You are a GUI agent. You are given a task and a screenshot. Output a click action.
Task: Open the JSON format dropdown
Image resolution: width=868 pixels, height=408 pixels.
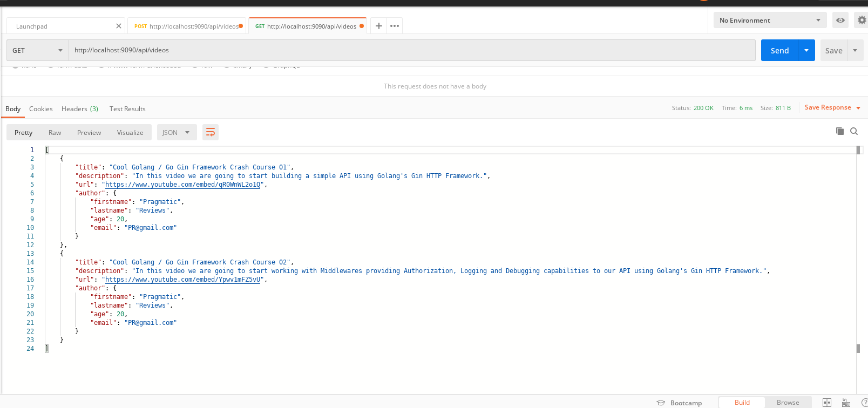176,132
